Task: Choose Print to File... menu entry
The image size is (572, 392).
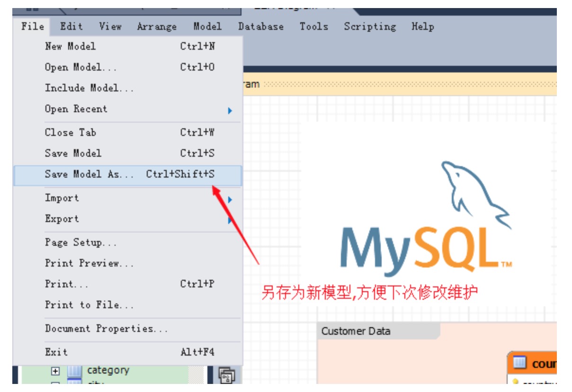Action: coord(128,305)
